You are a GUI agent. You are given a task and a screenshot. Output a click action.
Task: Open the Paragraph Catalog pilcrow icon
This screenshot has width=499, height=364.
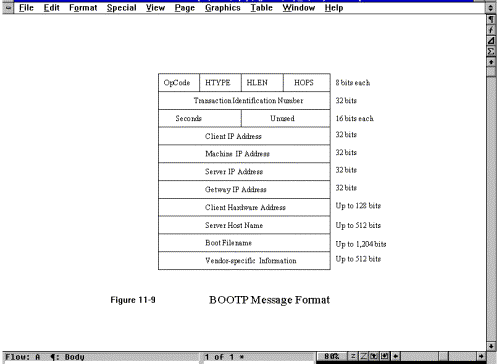[491, 20]
